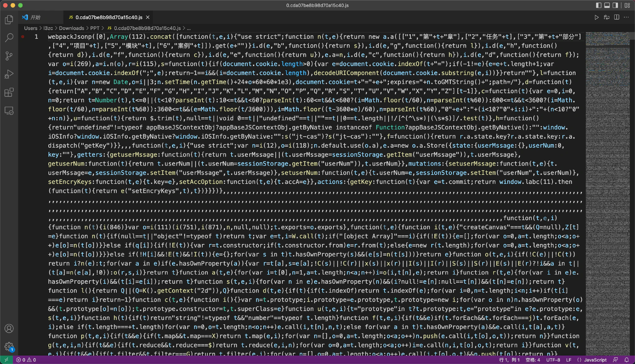Viewport: 635px width, 364px height.
Task: Open editor More Actions ellipsis menu
Action: pos(626,17)
